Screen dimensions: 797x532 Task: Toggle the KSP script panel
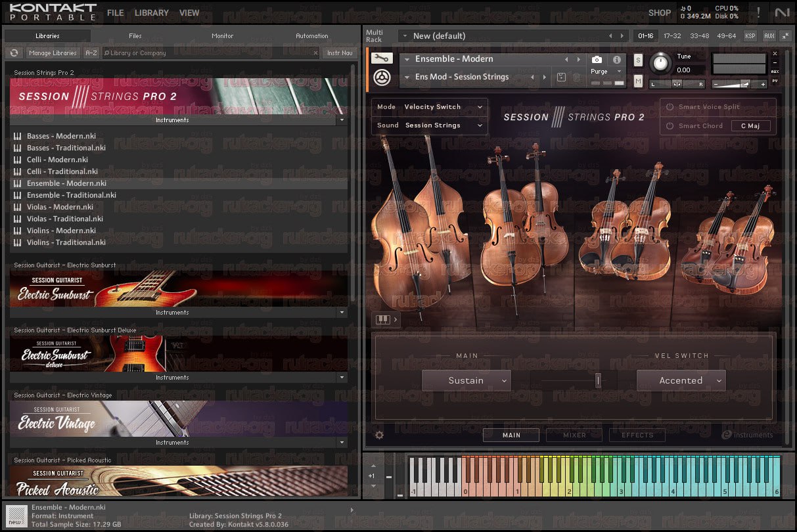750,36
